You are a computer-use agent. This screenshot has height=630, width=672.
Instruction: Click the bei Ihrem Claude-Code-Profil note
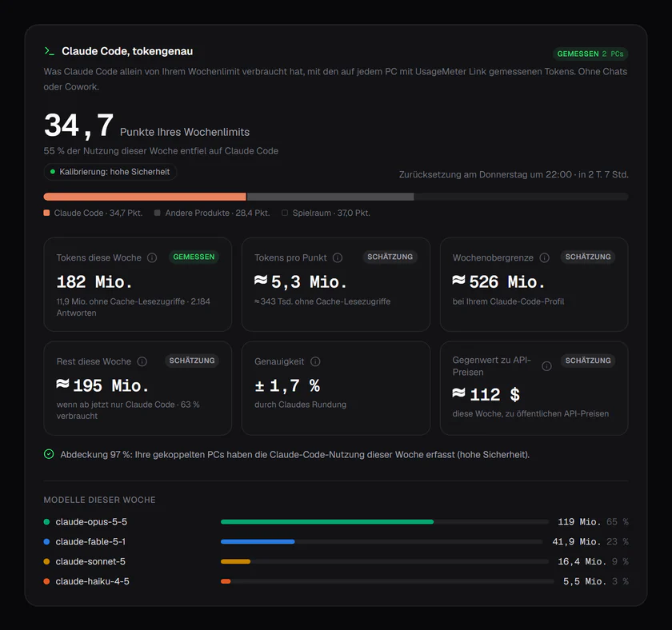[508, 301]
